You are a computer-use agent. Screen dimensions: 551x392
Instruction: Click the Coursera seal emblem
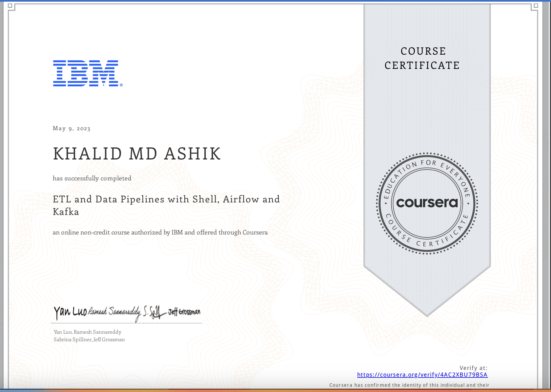[427, 203]
